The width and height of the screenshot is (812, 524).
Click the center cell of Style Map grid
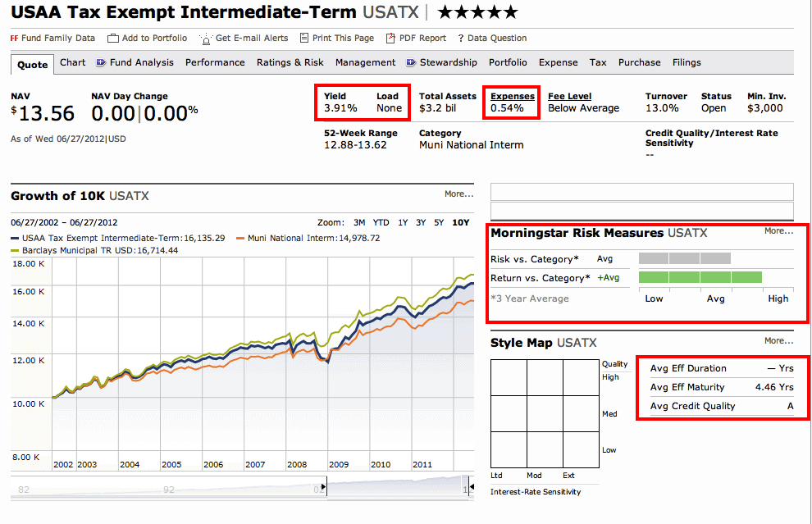[x=545, y=414]
